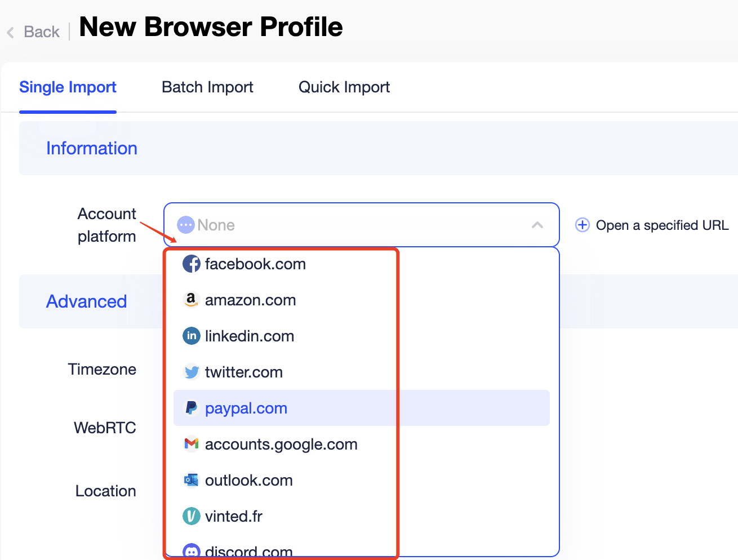The width and height of the screenshot is (738, 560).
Task: Click the Amazon icon in the dropdown
Action: 192,300
